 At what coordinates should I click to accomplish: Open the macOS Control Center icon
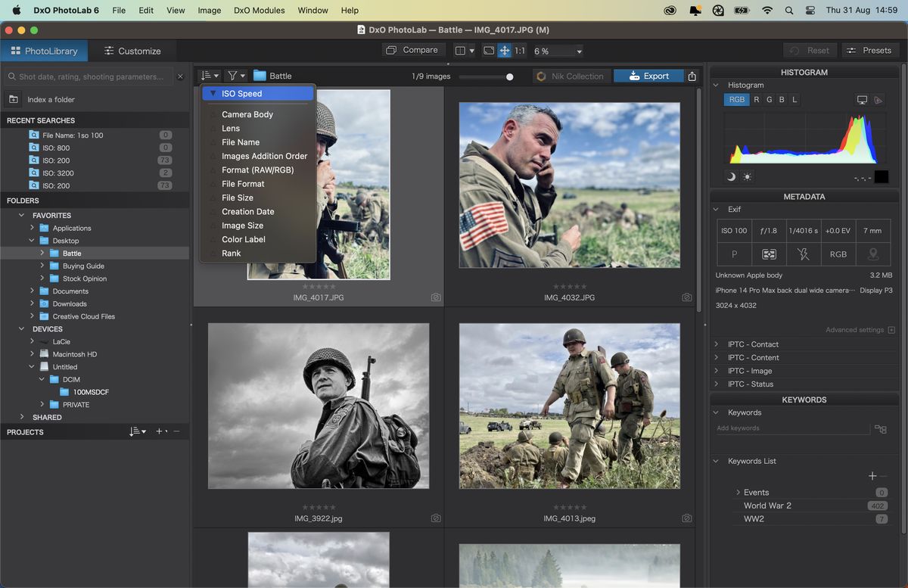810,11
